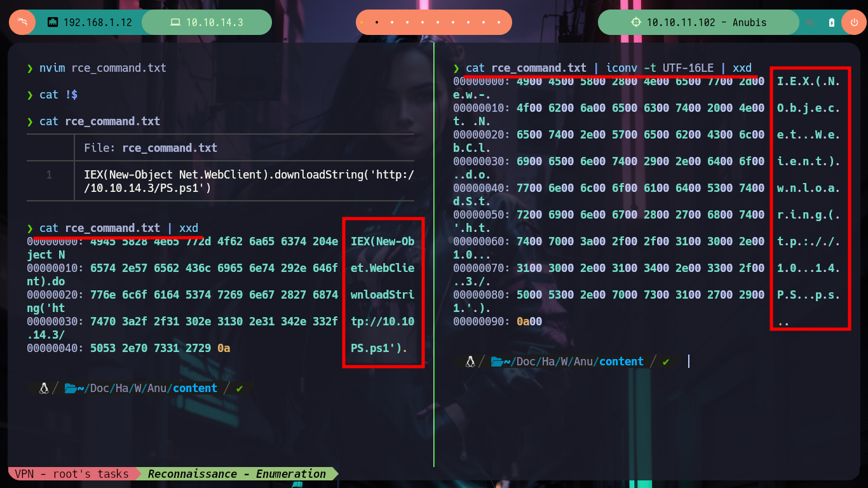Select the Reconnaissance - Enumeration tmux window

(237, 474)
